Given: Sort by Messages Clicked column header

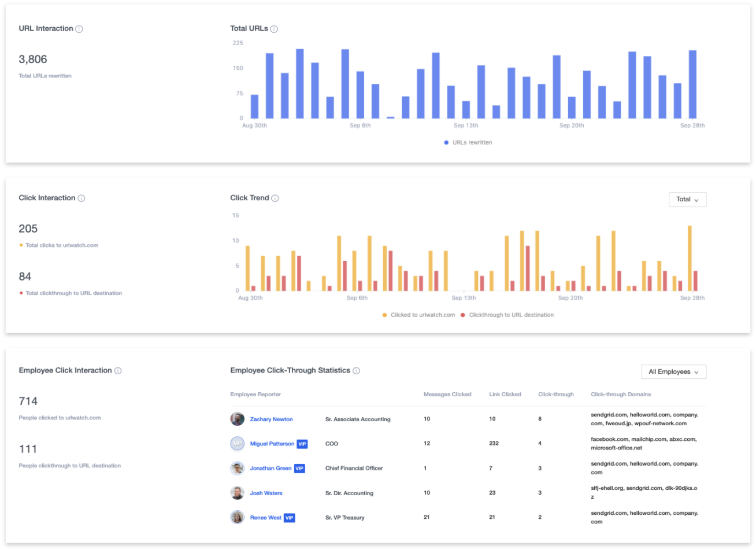Looking at the screenshot, I should [x=447, y=395].
